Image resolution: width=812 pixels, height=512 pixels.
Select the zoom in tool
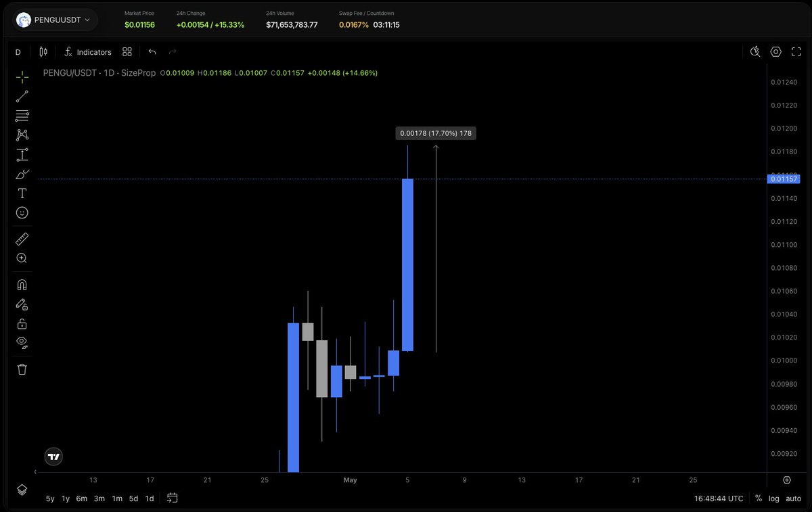click(22, 258)
